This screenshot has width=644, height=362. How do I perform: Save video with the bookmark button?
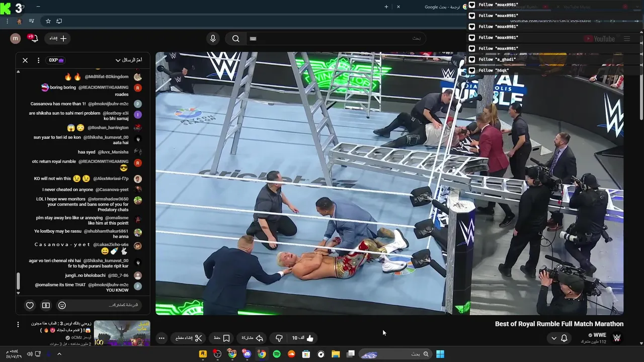point(222,338)
